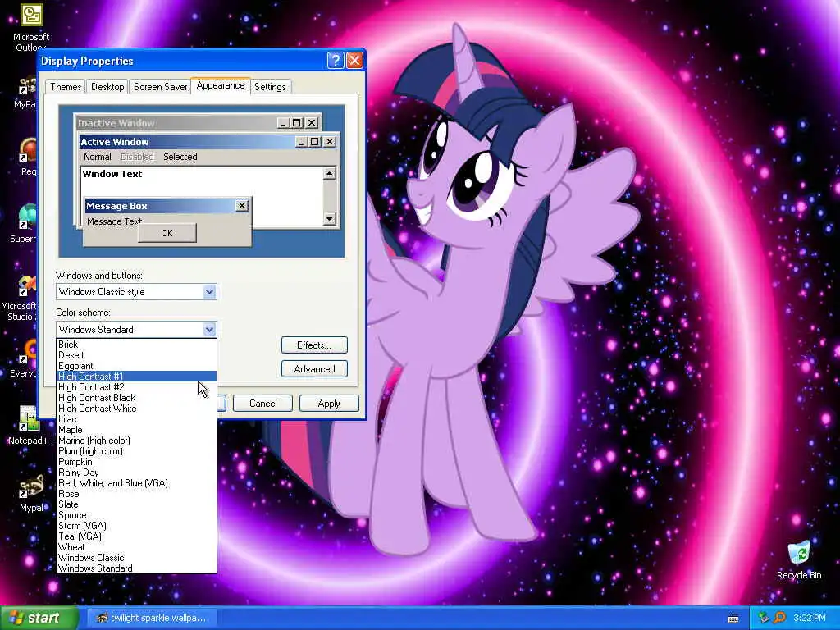Choose Storm (VGA) scheme
This screenshot has height=630, width=840.
click(x=137, y=526)
